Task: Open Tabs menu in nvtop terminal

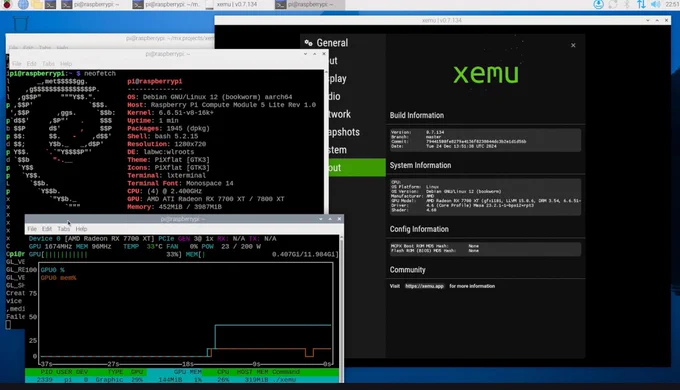Action: [x=63, y=229]
